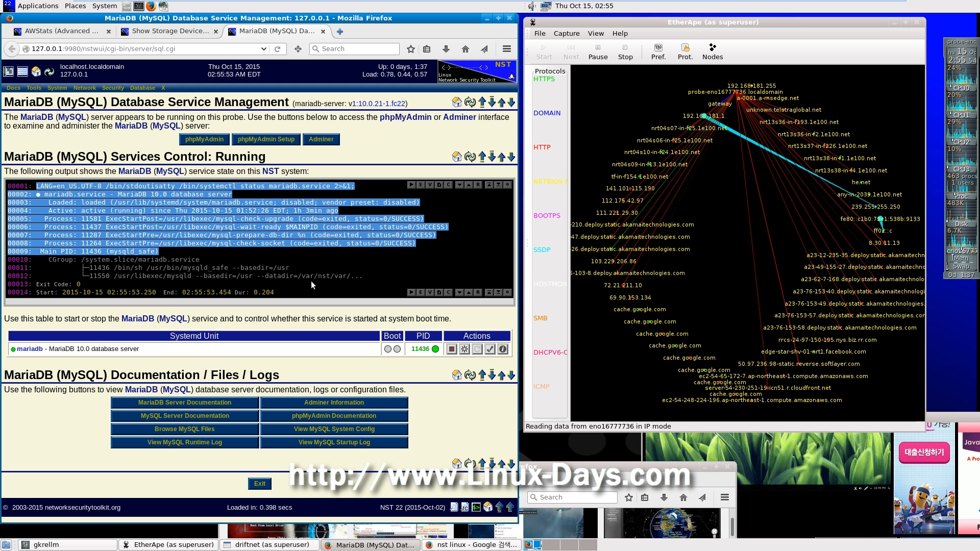Click the top output-panel up-triangle button
The width and height of the screenshot is (980, 551).
(x=469, y=185)
